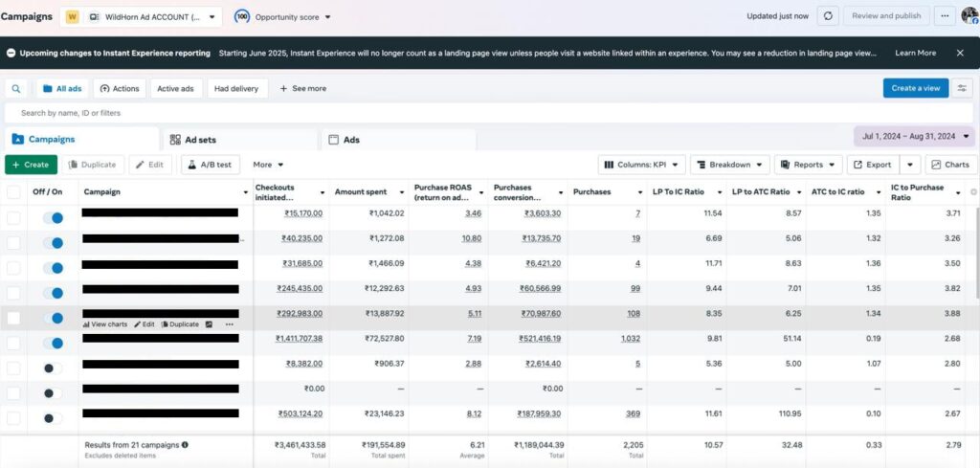Open the filter settings icon beside Create a view
This screenshot has width=980, height=468.
962,88
